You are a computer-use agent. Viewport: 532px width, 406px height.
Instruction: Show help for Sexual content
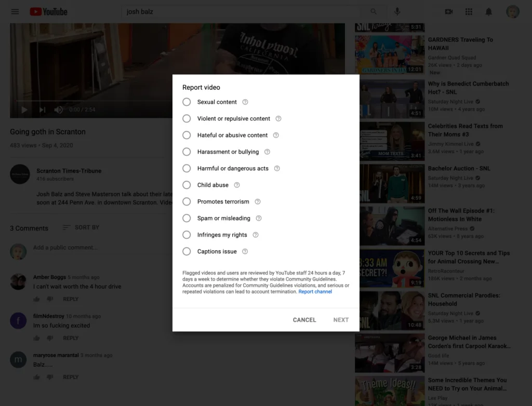pyautogui.click(x=245, y=102)
